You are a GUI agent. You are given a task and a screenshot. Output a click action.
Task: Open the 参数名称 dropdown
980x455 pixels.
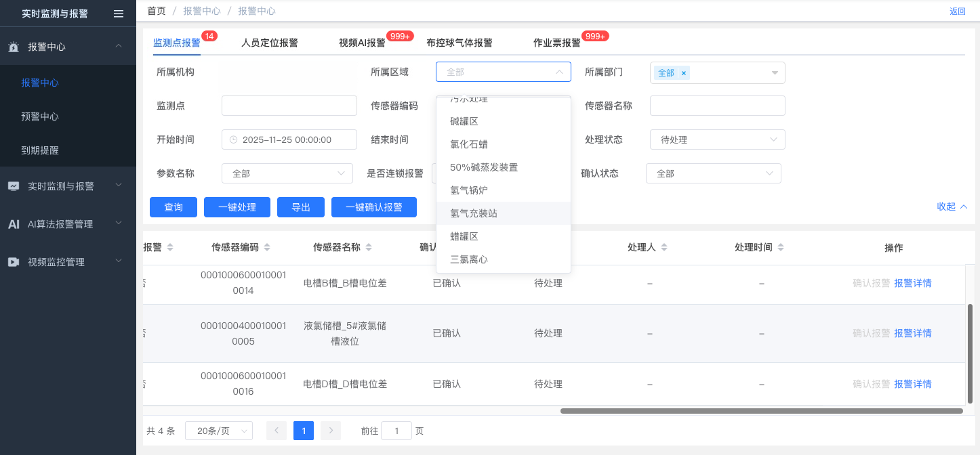point(287,173)
